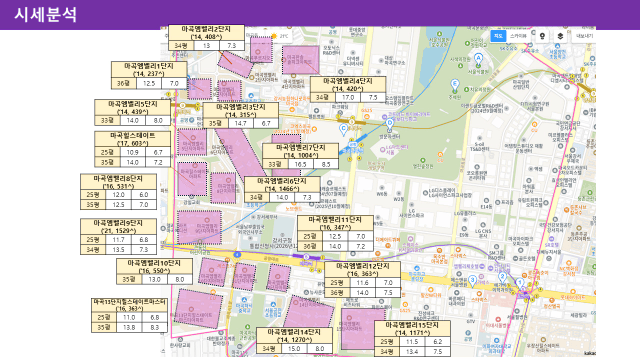Select numbered map marker 1 pin
This screenshot has width=640, height=360.
(520, 283)
